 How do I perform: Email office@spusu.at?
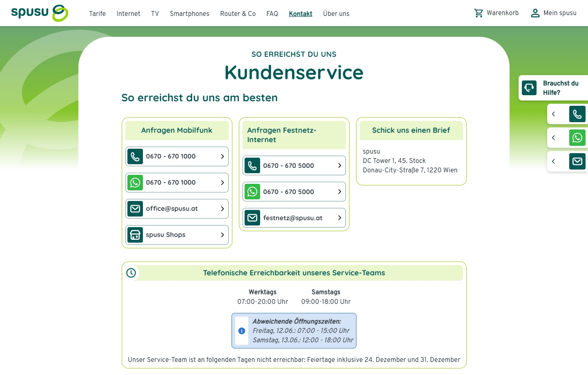[x=177, y=209]
